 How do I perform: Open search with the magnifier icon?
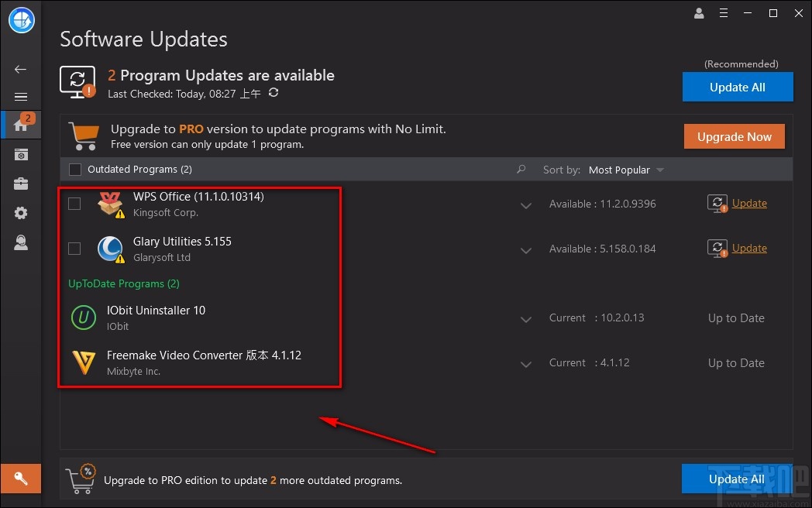[521, 169]
